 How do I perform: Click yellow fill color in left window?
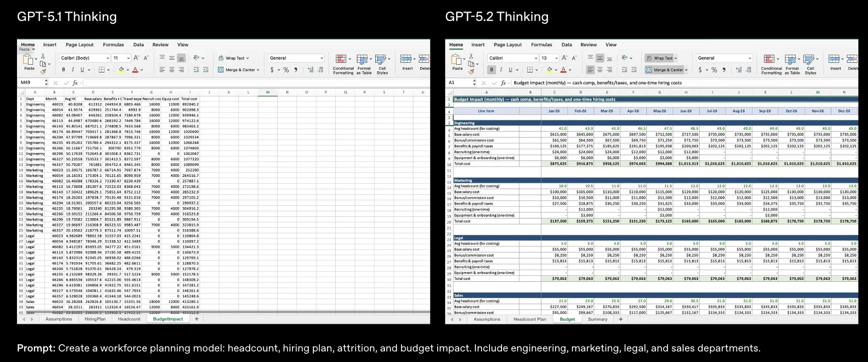coord(121,70)
